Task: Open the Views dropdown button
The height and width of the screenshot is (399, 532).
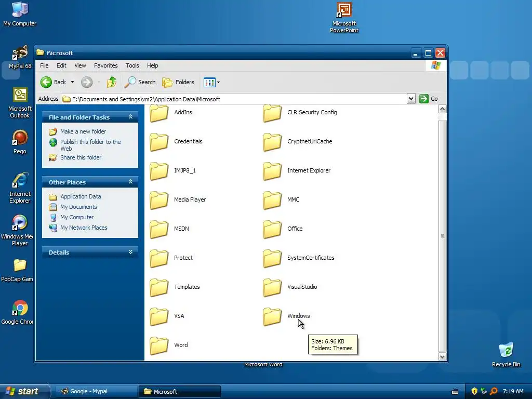Action: click(x=212, y=82)
